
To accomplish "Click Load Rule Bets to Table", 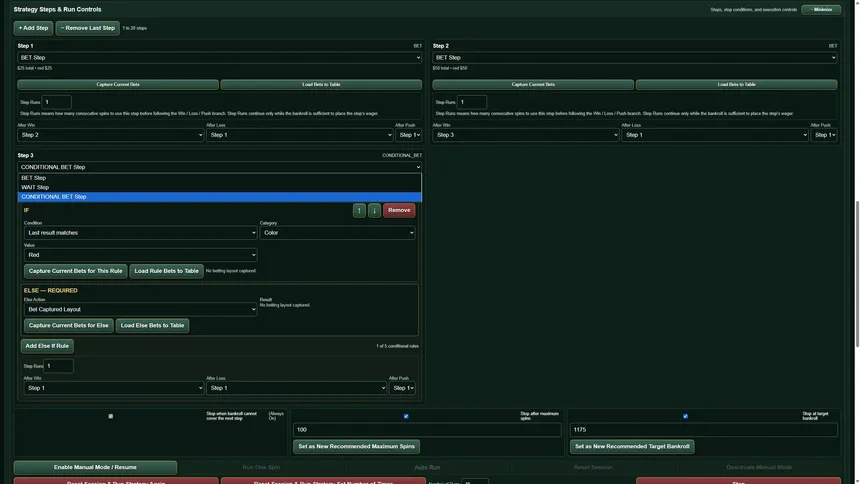I will [x=167, y=271].
